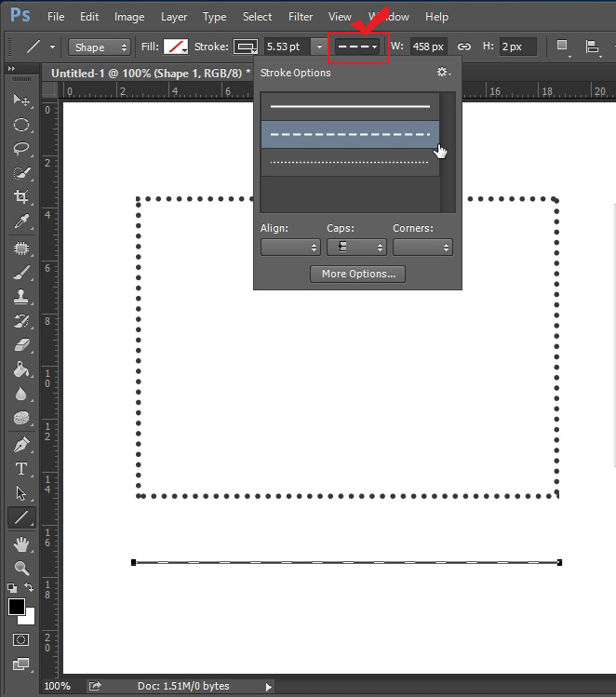Open the status bar info arrow
This screenshot has height=697, width=616.
tap(268, 687)
